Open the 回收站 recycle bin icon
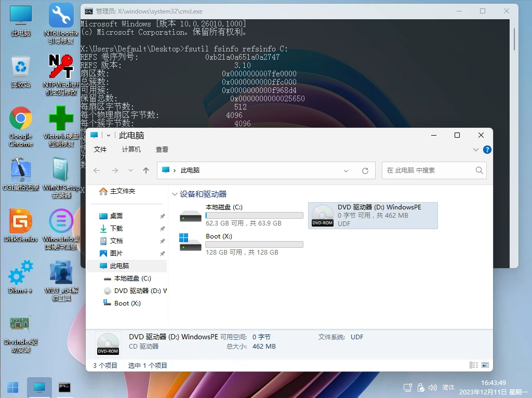 21,72
